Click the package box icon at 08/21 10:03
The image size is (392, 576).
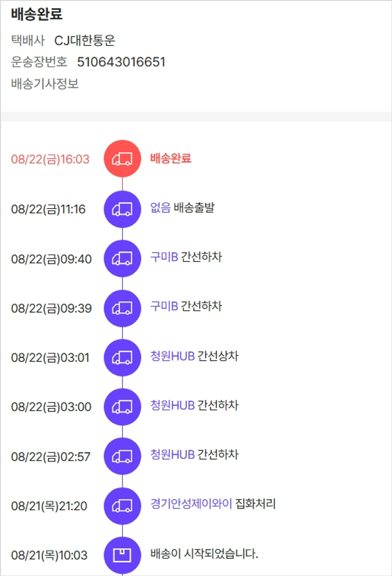click(122, 555)
